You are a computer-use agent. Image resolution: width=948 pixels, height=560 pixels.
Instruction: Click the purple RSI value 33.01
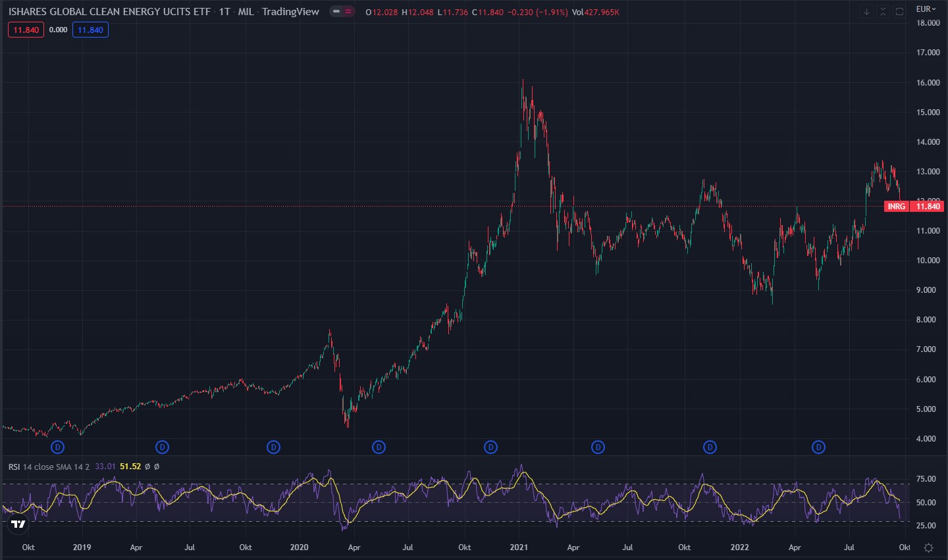105,467
